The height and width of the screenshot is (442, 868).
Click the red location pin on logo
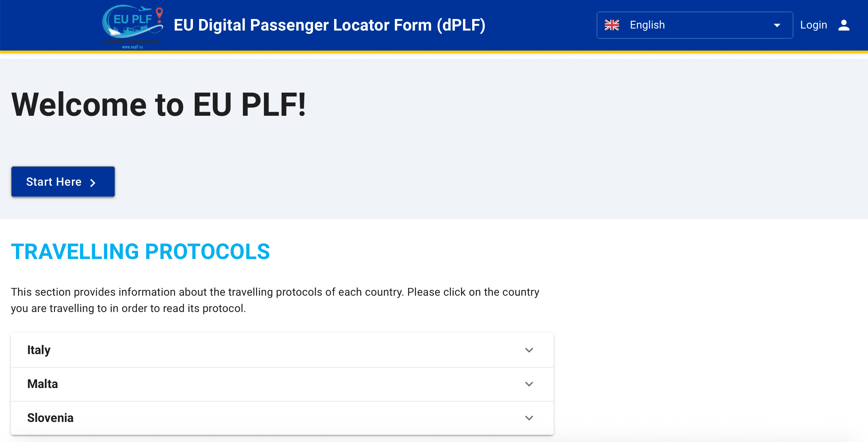pos(159,14)
